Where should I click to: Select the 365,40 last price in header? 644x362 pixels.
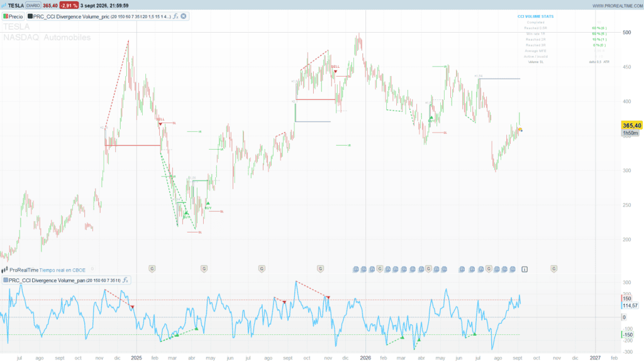pyautogui.click(x=50, y=6)
